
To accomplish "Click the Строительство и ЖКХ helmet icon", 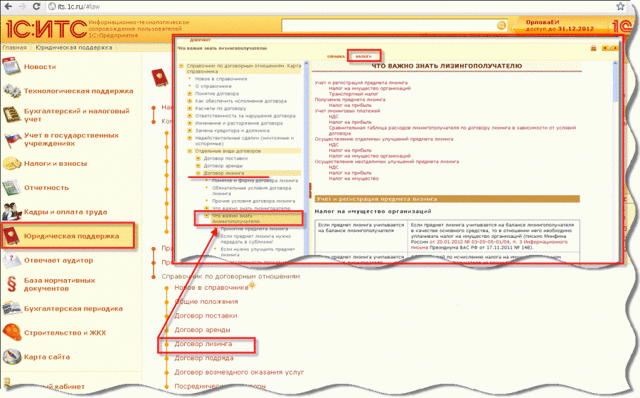I will coord(11,332).
